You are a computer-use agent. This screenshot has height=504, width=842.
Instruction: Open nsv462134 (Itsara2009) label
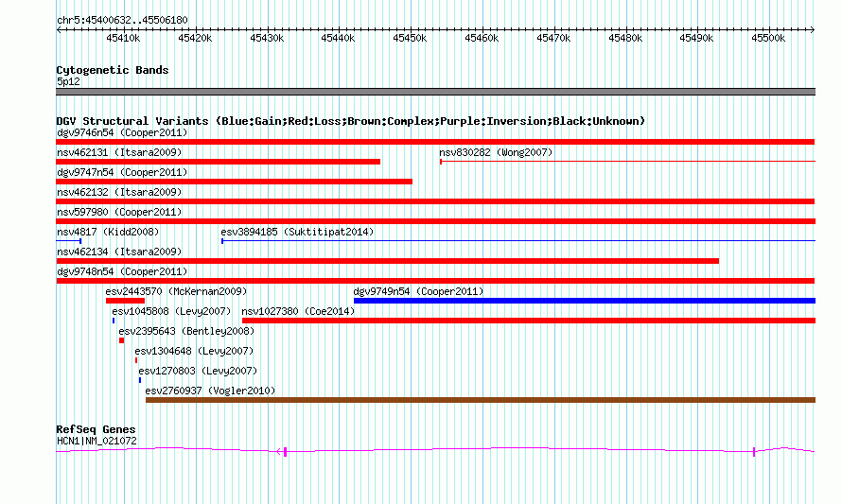(119, 252)
